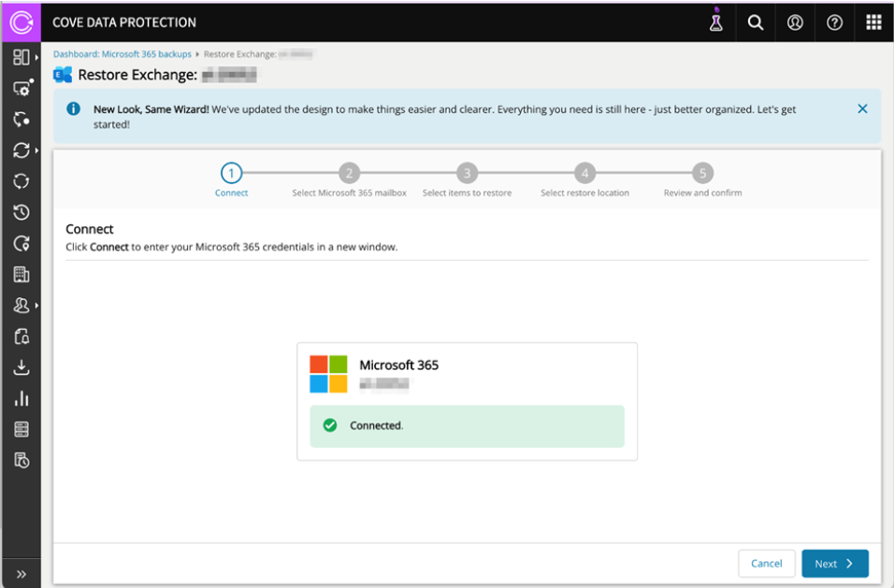Open the document with bell sidebar icon
Viewport: 894px width, 588px height.
pos(22,337)
